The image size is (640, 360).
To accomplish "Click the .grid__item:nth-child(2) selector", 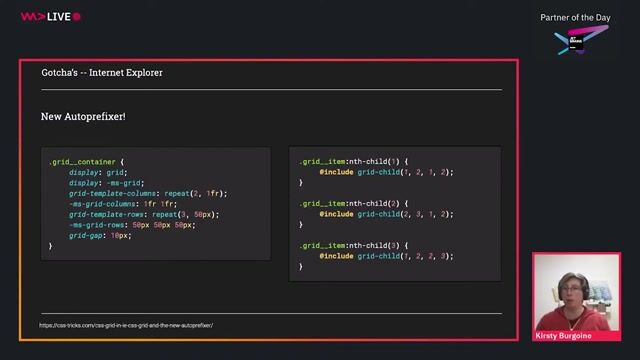I will pos(353,204).
